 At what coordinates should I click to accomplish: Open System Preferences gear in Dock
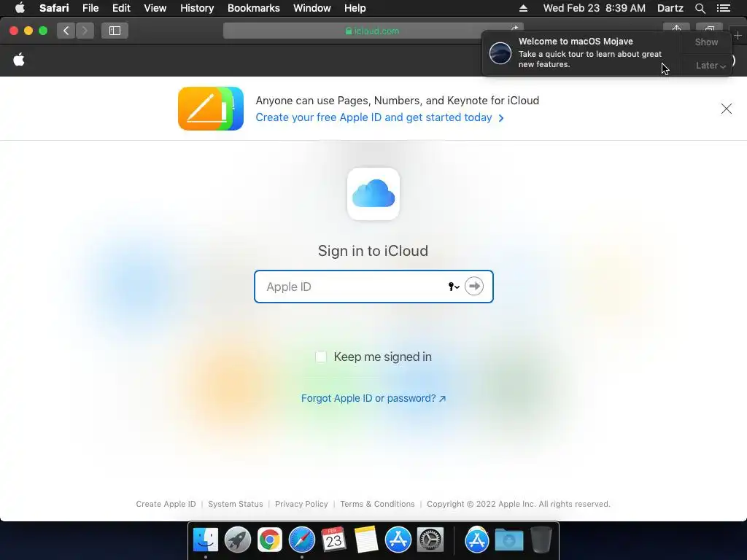click(430, 540)
